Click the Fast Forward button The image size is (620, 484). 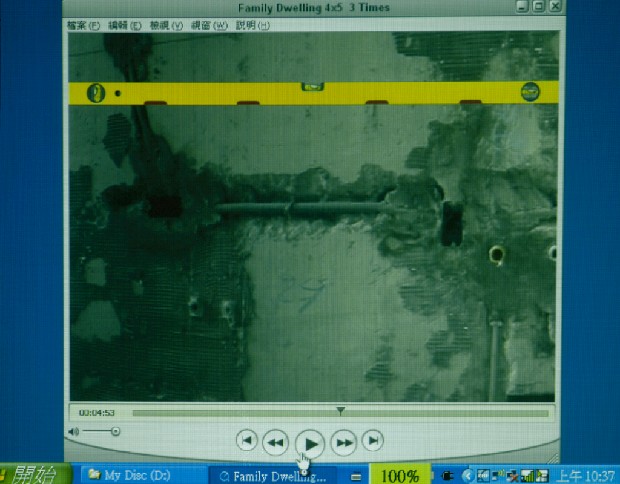[x=344, y=441]
